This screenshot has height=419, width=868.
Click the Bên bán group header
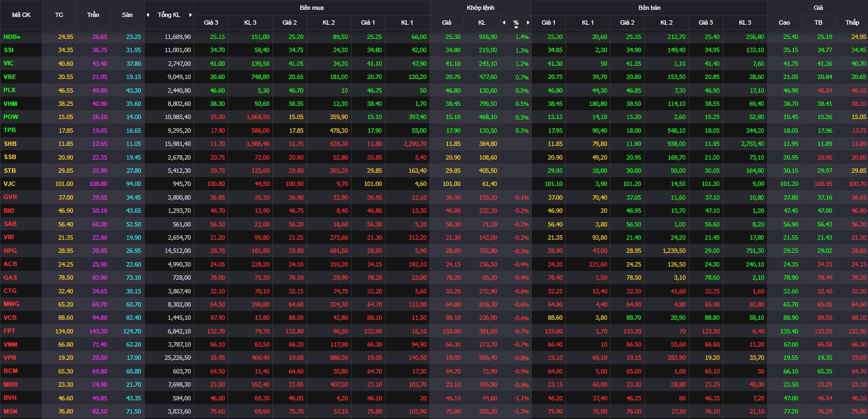649,8
